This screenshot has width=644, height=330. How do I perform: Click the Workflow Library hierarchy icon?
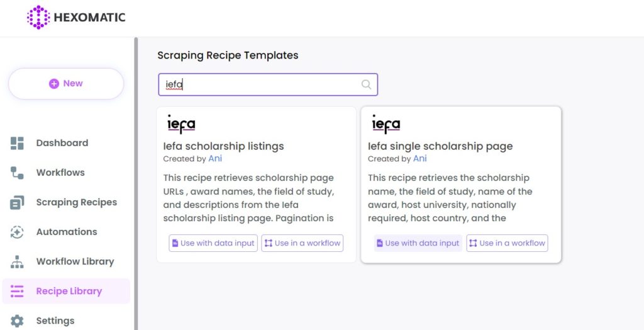[17, 262]
